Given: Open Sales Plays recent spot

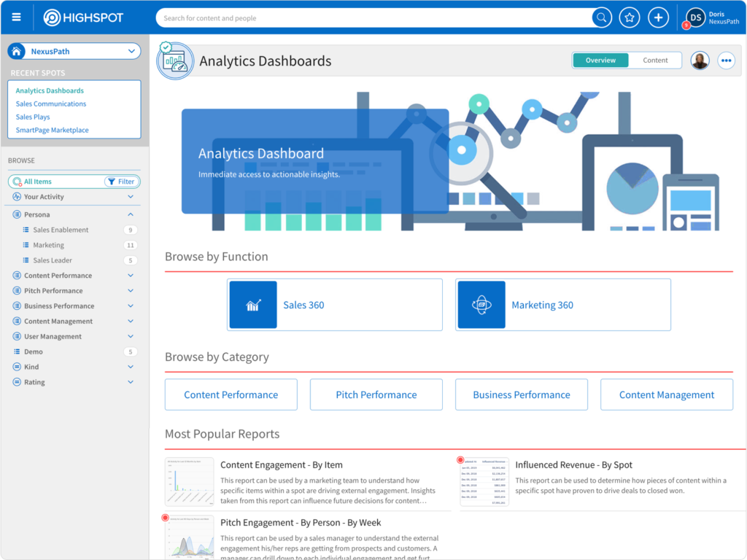Looking at the screenshot, I should [33, 117].
